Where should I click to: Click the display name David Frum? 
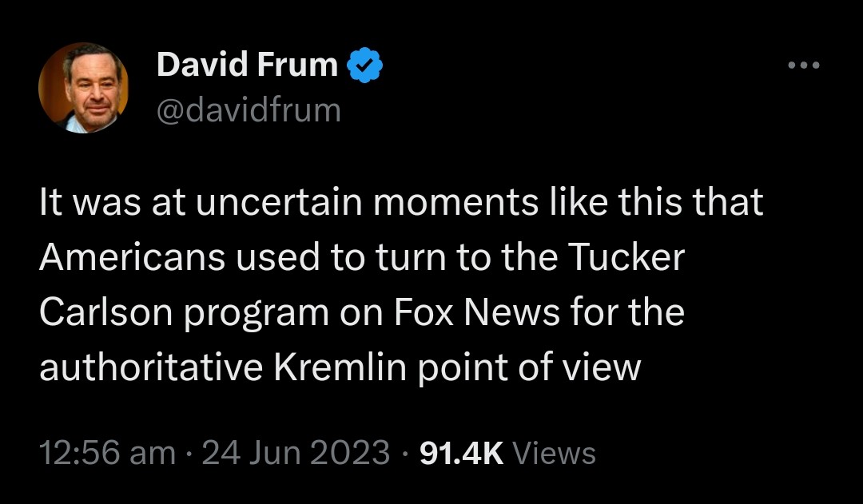pos(247,65)
